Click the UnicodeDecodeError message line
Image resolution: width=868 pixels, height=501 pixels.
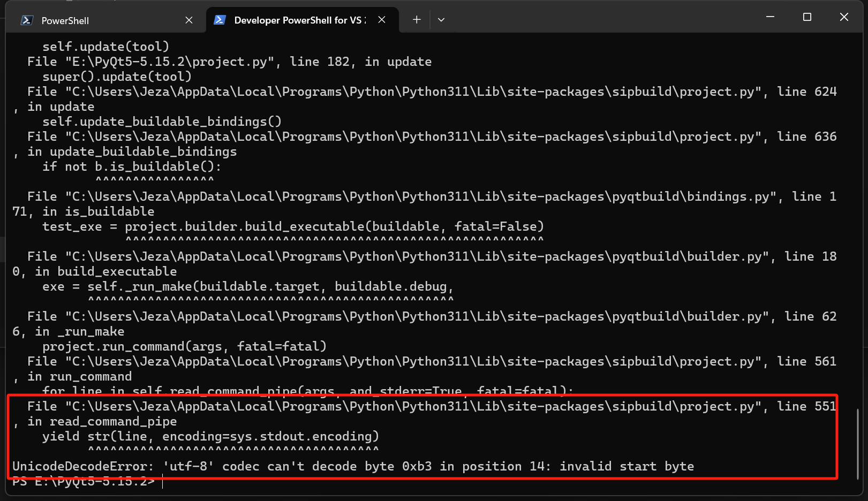tap(352, 467)
